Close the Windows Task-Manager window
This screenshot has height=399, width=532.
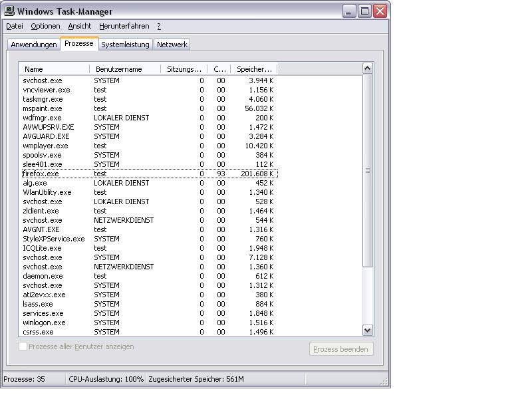[x=380, y=11]
